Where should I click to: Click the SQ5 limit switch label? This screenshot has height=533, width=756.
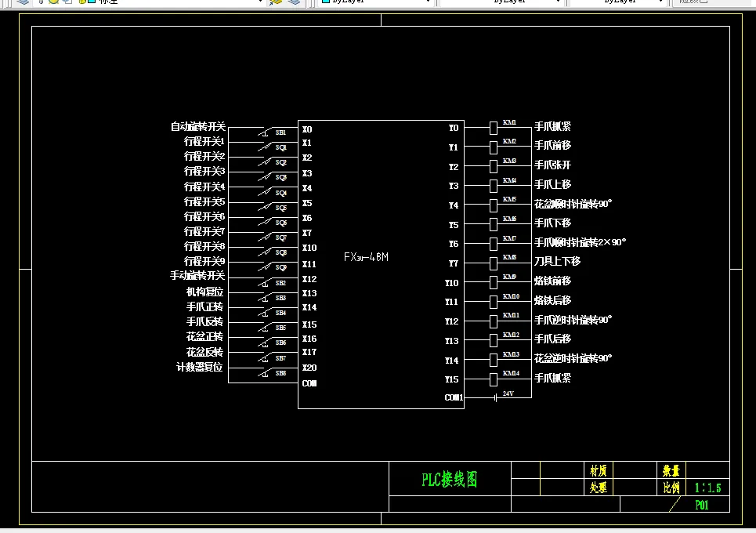tap(281, 208)
